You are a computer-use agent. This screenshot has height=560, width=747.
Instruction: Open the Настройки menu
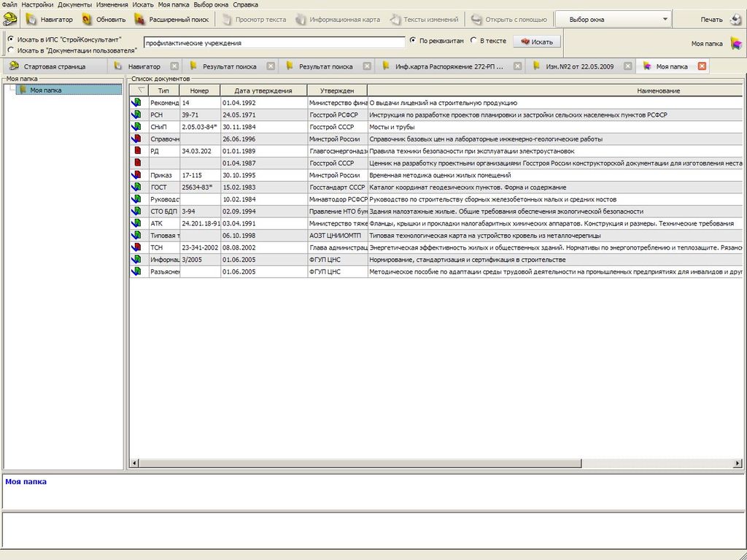click(37, 5)
